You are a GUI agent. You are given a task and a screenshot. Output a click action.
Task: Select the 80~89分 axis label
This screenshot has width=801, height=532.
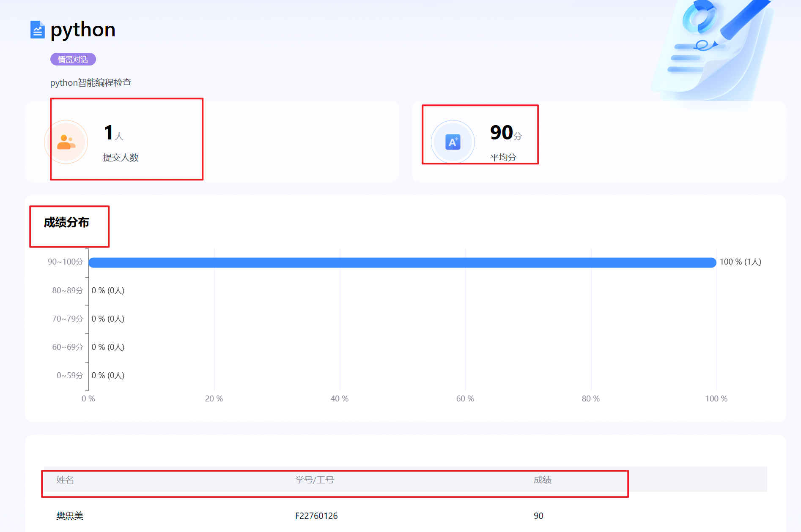67,291
